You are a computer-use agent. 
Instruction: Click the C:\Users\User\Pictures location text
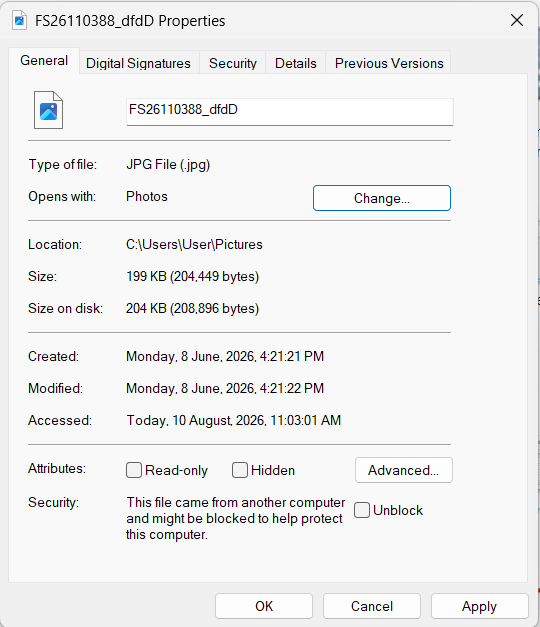194,244
